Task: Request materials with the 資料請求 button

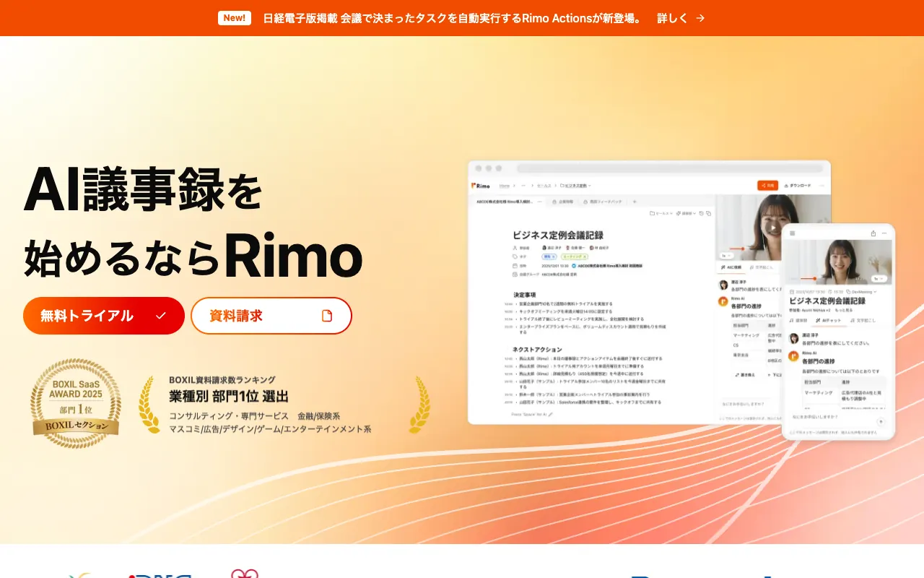Action: coord(271,316)
